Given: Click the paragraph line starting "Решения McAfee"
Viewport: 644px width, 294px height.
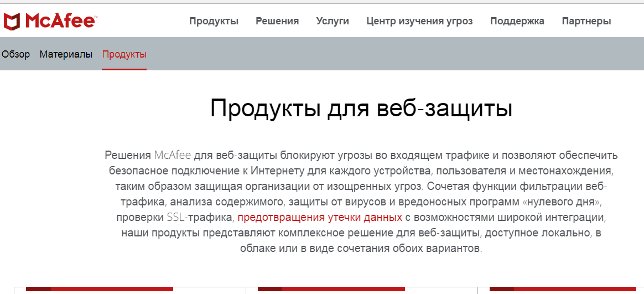Looking at the screenshot, I should tap(361, 156).
